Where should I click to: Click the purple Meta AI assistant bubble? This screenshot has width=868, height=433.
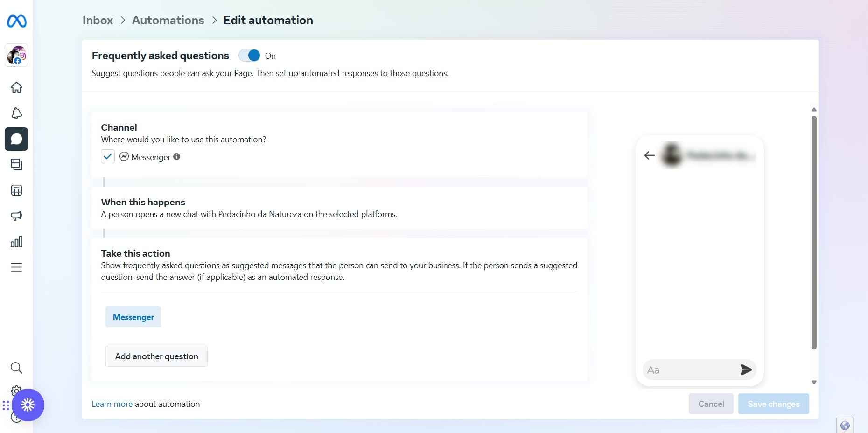pyautogui.click(x=28, y=405)
